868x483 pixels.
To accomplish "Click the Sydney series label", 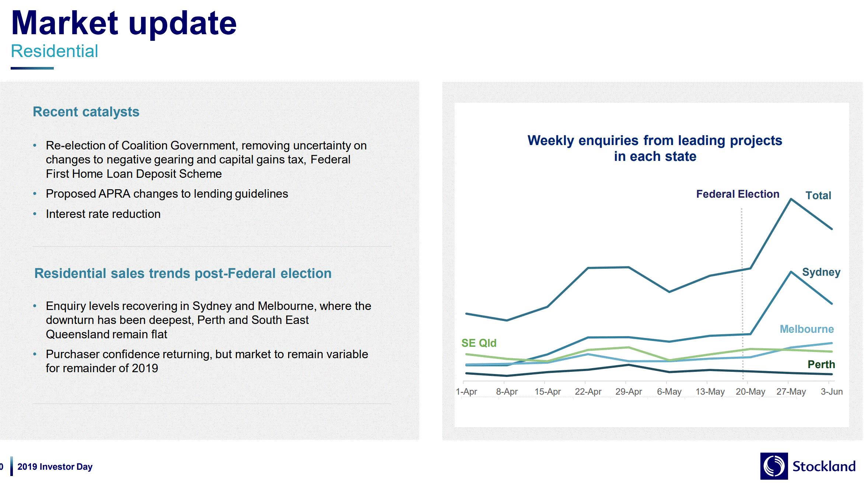I will [x=821, y=272].
